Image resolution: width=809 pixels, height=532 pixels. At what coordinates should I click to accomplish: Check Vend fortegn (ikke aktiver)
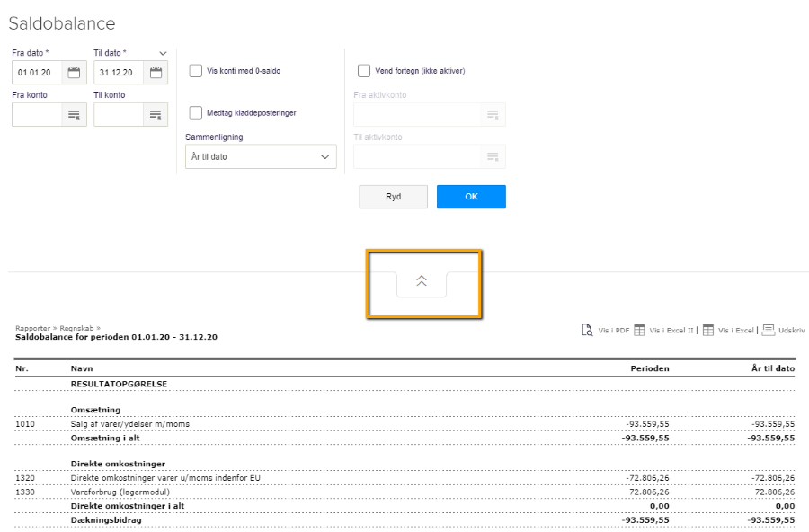point(364,71)
